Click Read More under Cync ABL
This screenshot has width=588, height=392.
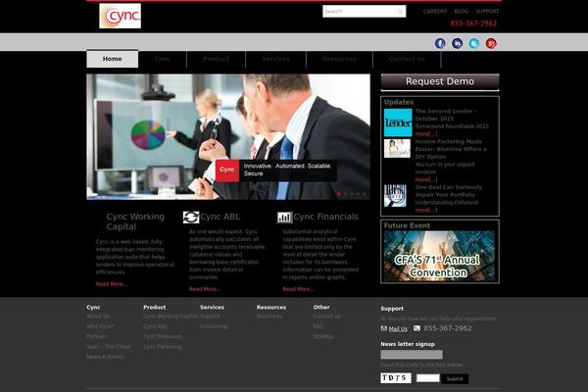point(205,289)
